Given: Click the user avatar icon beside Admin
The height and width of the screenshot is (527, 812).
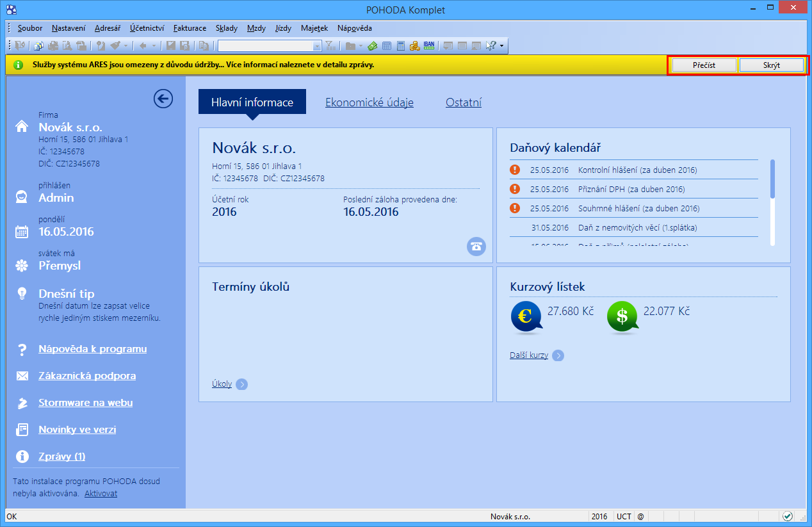Looking at the screenshot, I should coord(22,197).
